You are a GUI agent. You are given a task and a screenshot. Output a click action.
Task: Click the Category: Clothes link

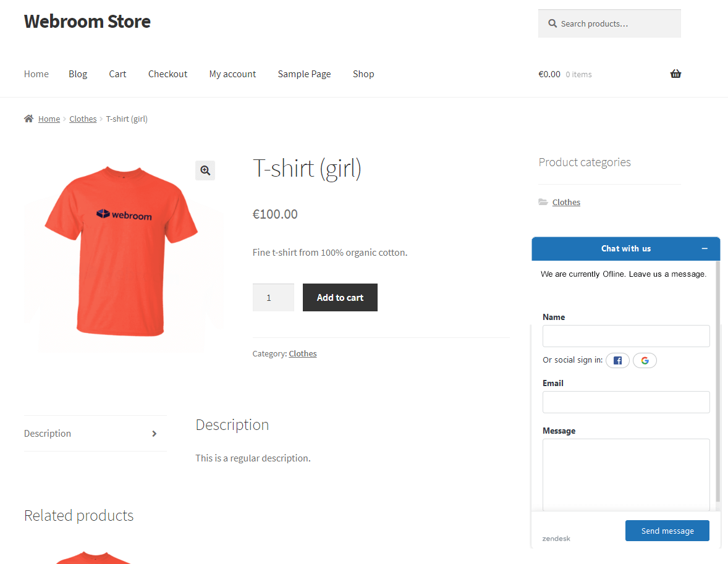[303, 353]
